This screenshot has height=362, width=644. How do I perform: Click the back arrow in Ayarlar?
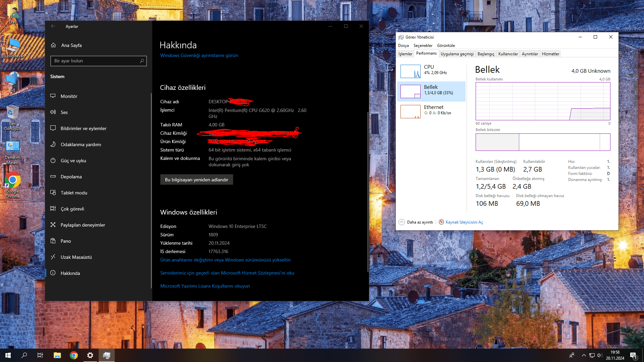(x=53, y=26)
